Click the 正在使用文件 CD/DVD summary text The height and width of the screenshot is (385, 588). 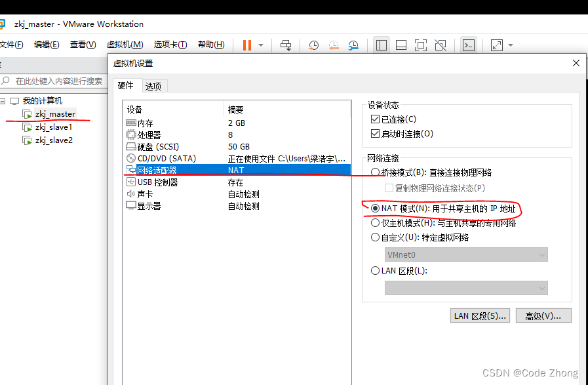pyautogui.click(x=286, y=158)
